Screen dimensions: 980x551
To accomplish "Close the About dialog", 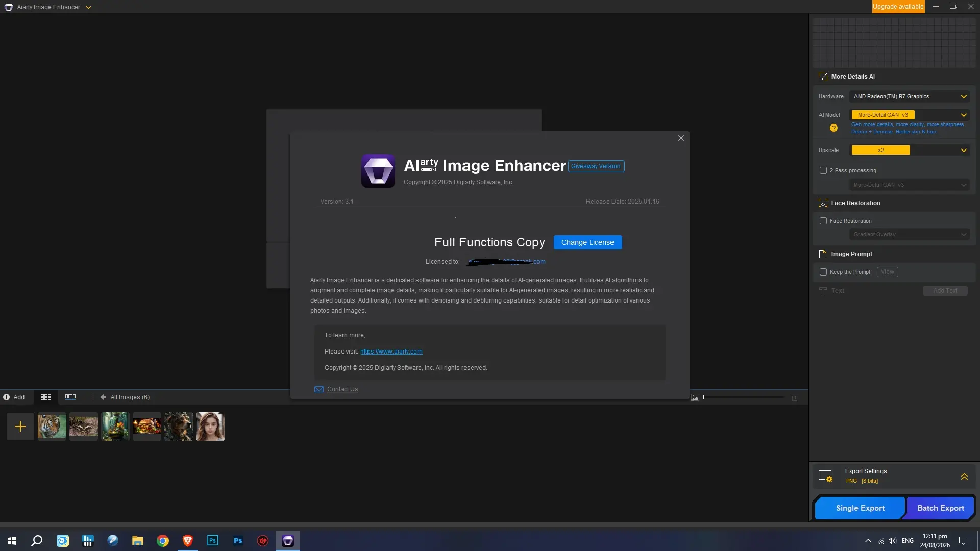I will coord(681,138).
